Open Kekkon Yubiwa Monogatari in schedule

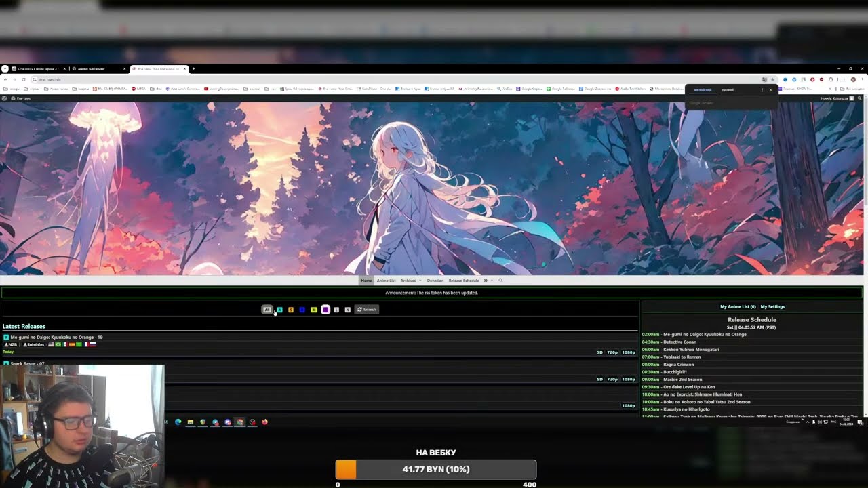tap(691, 350)
